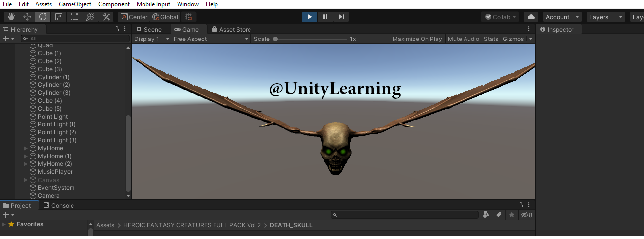Select the Move tool
644x239 pixels.
pos(27,17)
